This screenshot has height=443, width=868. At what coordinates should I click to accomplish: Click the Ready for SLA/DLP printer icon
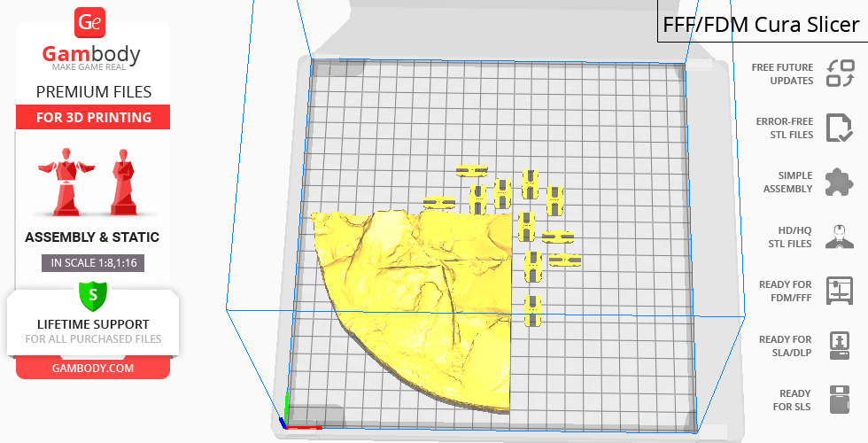839,346
